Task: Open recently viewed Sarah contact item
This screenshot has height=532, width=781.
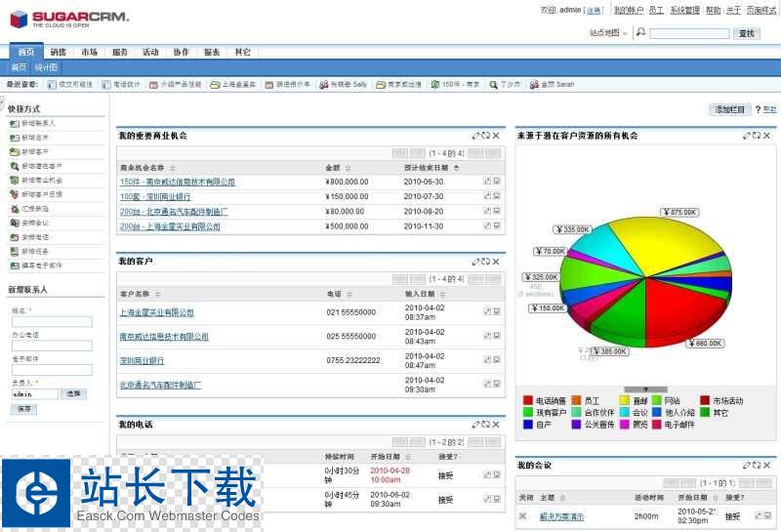Action: click(552, 85)
